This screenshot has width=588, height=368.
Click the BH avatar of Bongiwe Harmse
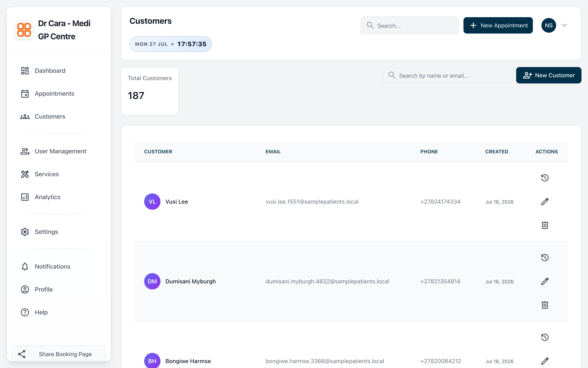tap(152, 361)
